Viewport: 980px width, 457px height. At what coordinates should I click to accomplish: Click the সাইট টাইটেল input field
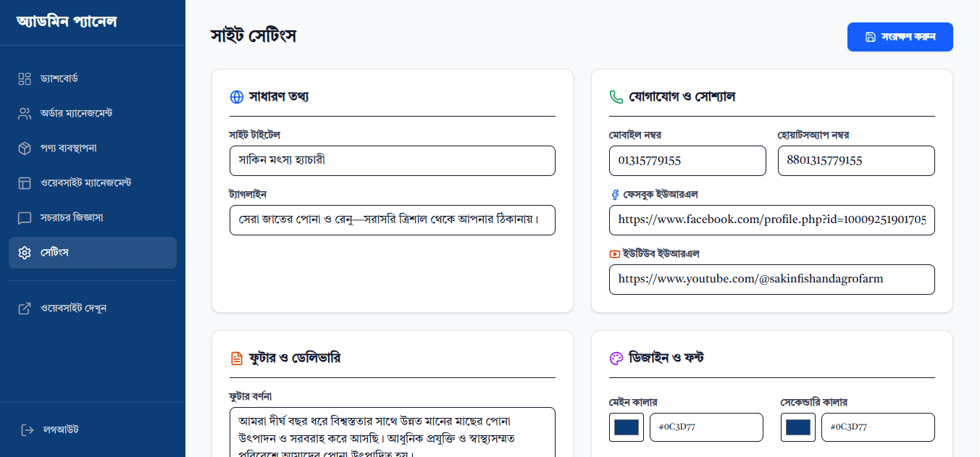click(392, 161)
